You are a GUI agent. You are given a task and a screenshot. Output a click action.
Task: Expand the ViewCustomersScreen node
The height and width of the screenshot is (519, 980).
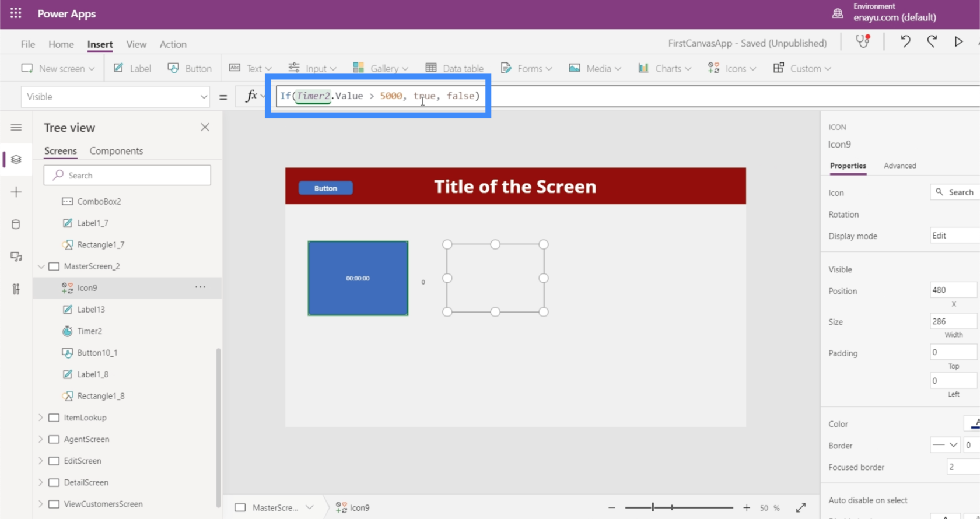pyautogui.click(x=41, y=504)
